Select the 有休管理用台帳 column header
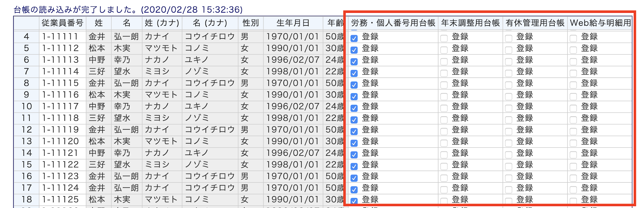Screen dimensions: 644x208 pyautogui.click(x=535, y=23)
